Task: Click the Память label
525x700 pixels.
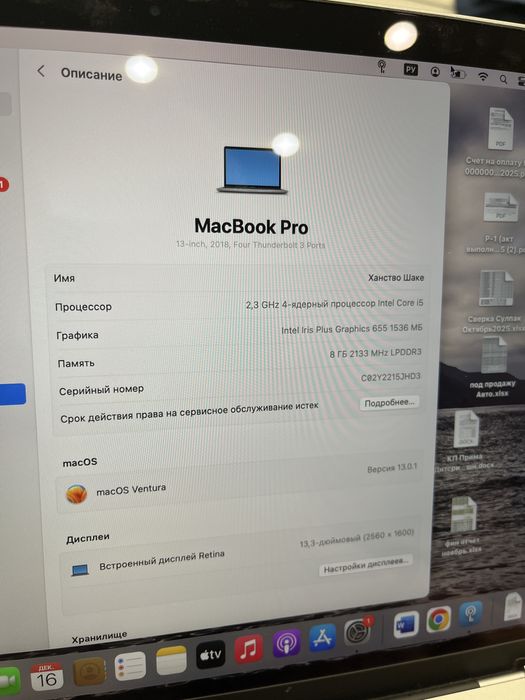Action: coord(76,363)
